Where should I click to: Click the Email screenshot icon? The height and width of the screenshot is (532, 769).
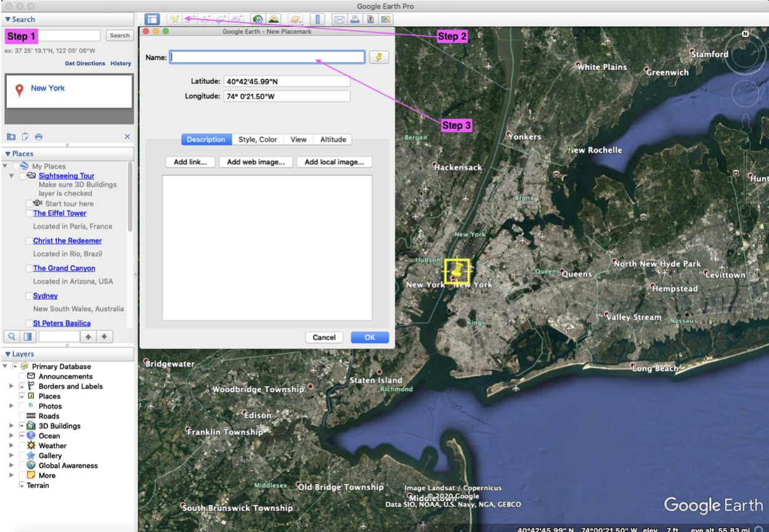click(x=339, y=18)
